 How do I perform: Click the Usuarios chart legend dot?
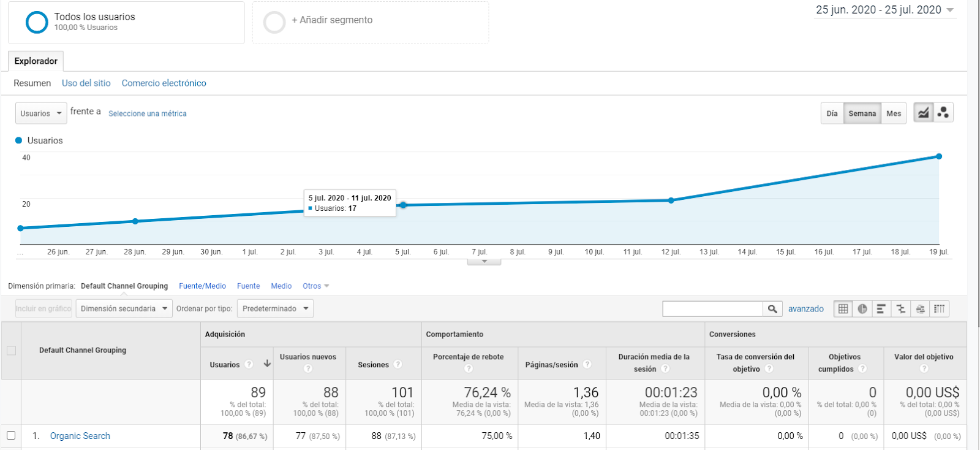point(18,140)
